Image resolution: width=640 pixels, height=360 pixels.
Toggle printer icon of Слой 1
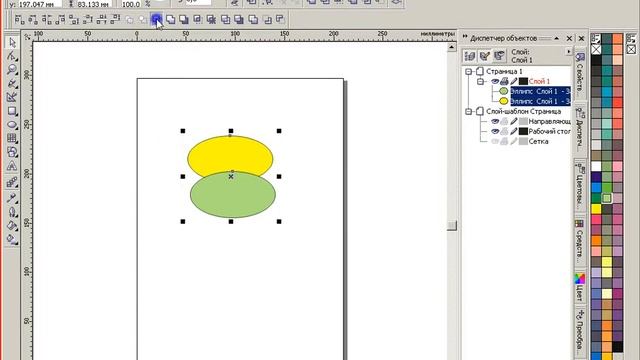(504, 81)
